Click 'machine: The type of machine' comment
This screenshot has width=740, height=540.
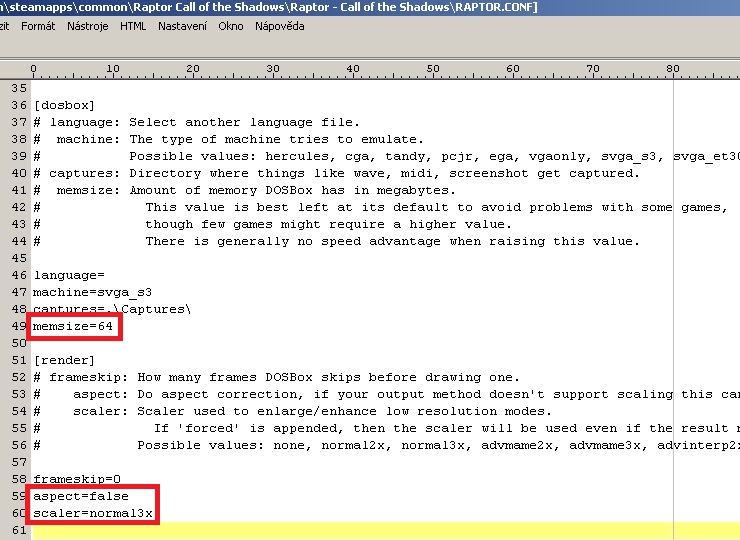(x=228, y=139)
